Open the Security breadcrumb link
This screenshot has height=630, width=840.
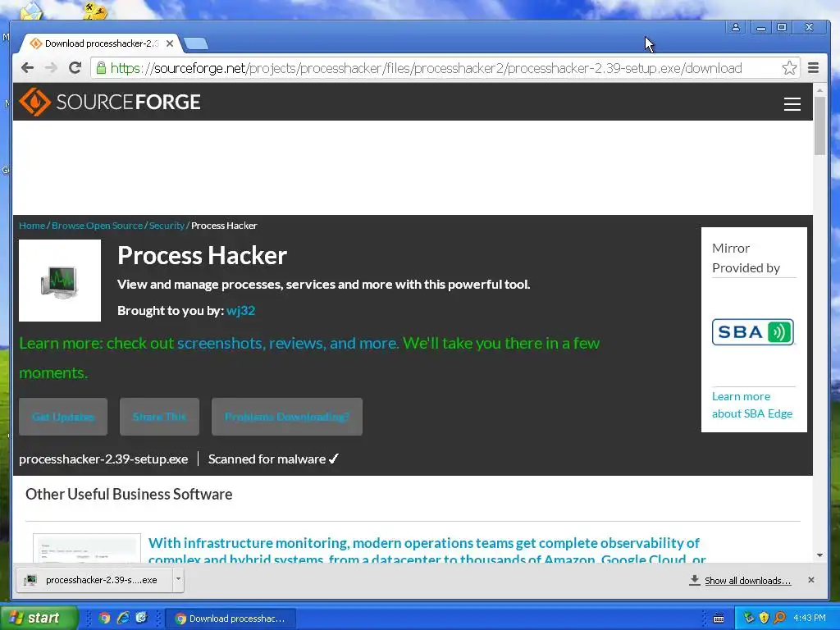(x=167, y=226)
